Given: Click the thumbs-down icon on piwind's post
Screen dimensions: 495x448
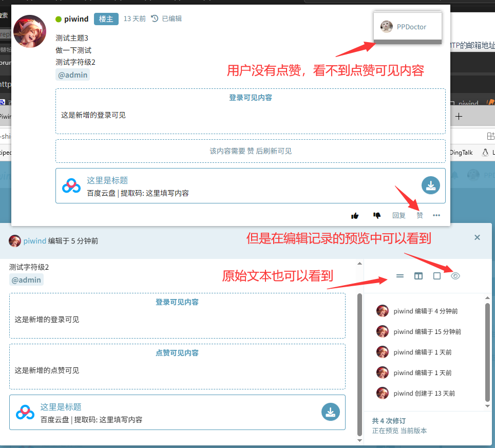Looking at the screenshot, I should tap(377, 216).
